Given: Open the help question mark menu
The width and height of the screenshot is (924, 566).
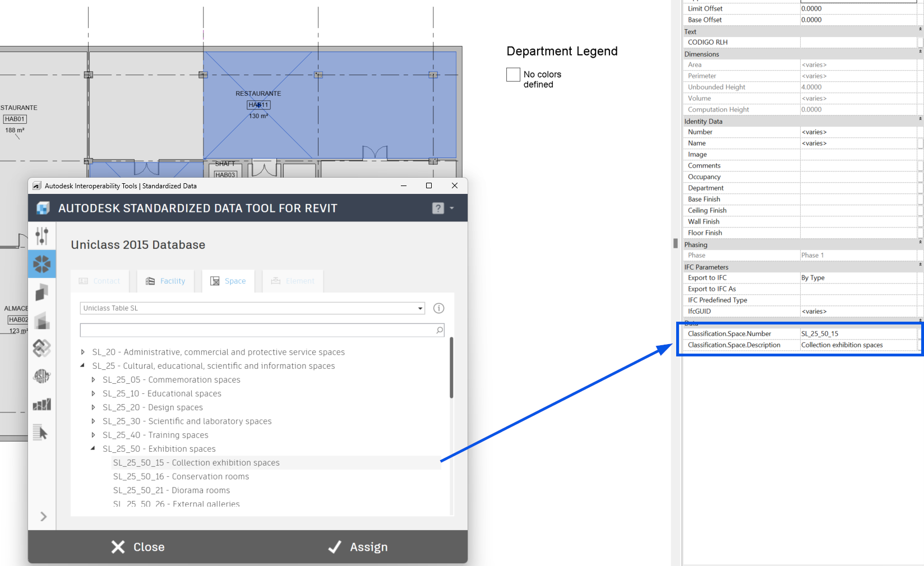Looking at the screenshot, I should click(x=438, y=208).
